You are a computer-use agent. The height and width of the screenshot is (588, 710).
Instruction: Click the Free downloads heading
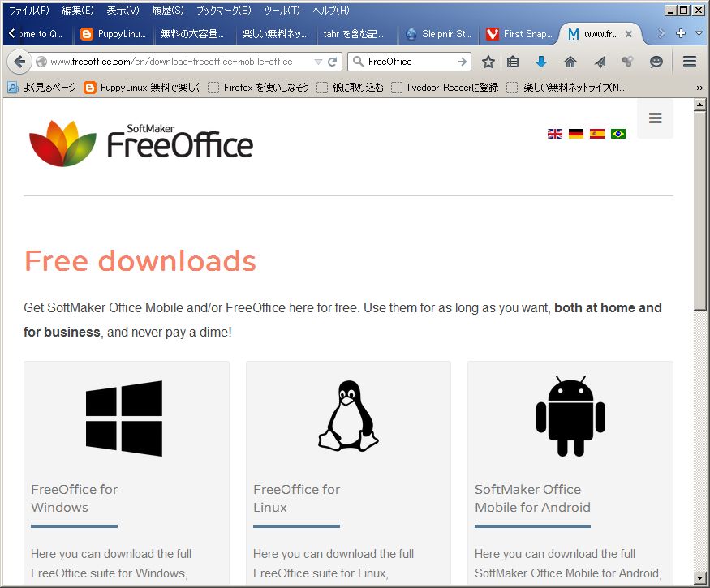140,261
